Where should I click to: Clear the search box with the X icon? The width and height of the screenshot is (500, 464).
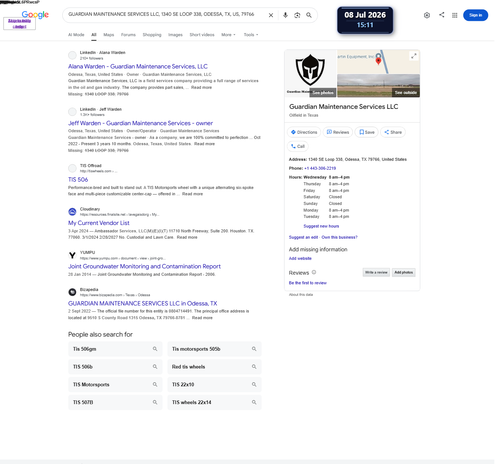pyautogui.click(x=271, y=15)
